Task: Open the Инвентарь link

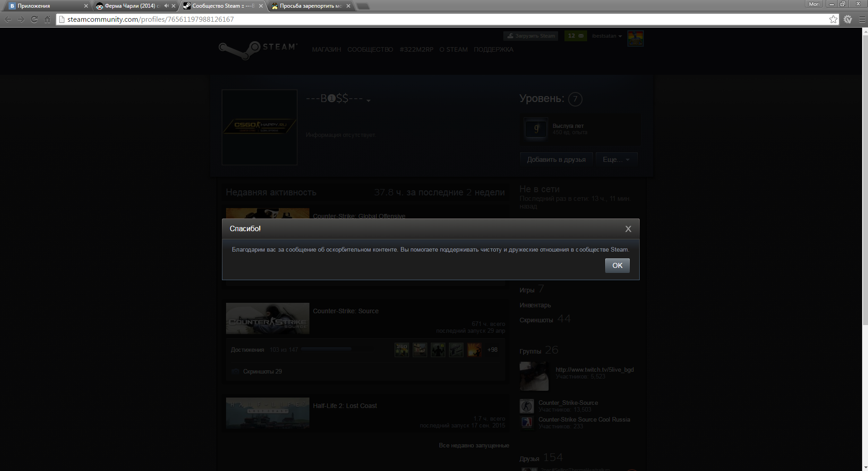Action: point(535,305)
